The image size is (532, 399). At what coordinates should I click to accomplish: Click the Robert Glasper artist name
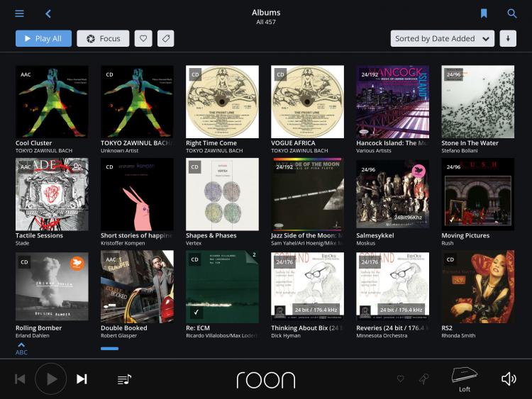118,336
